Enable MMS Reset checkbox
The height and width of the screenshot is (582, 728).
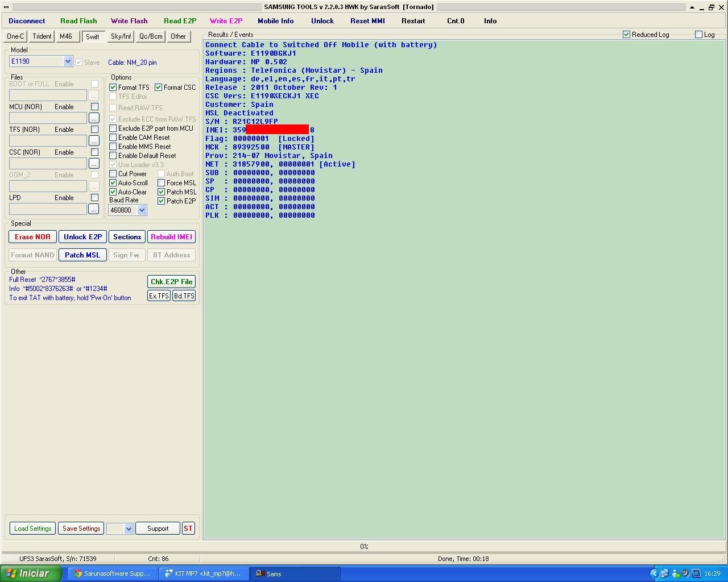[113, 147]
